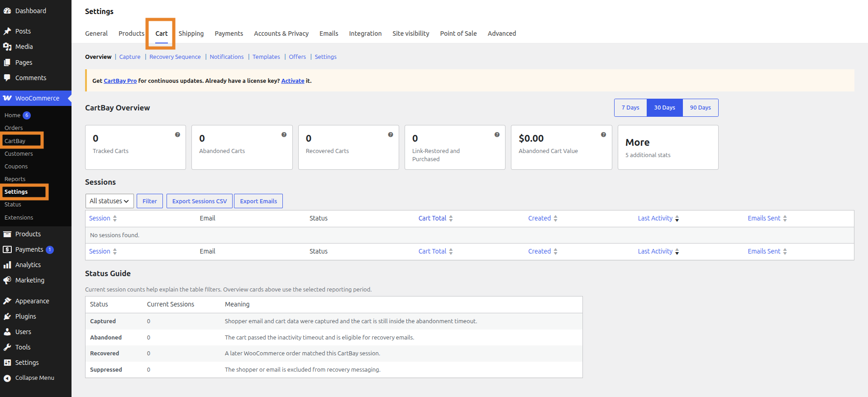Sort by Cart Total in top header
The height and width of the screenshot is (397, 868).
coord(435,218)
